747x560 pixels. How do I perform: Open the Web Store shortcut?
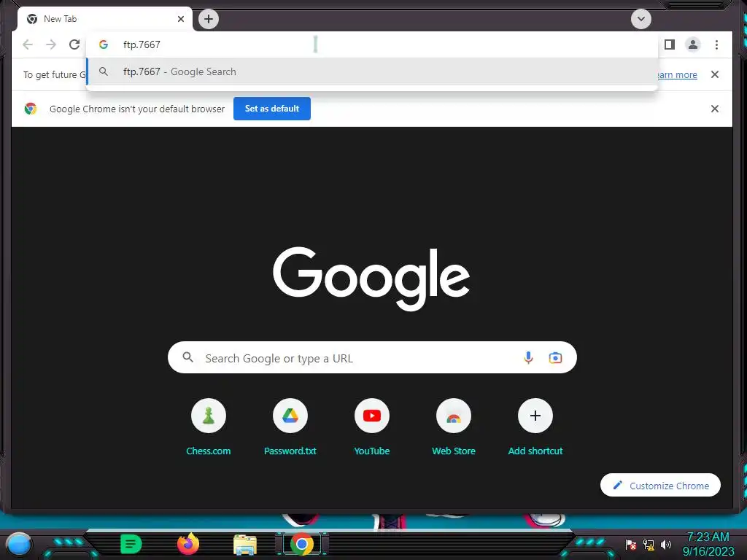click(x=454, y=416)
